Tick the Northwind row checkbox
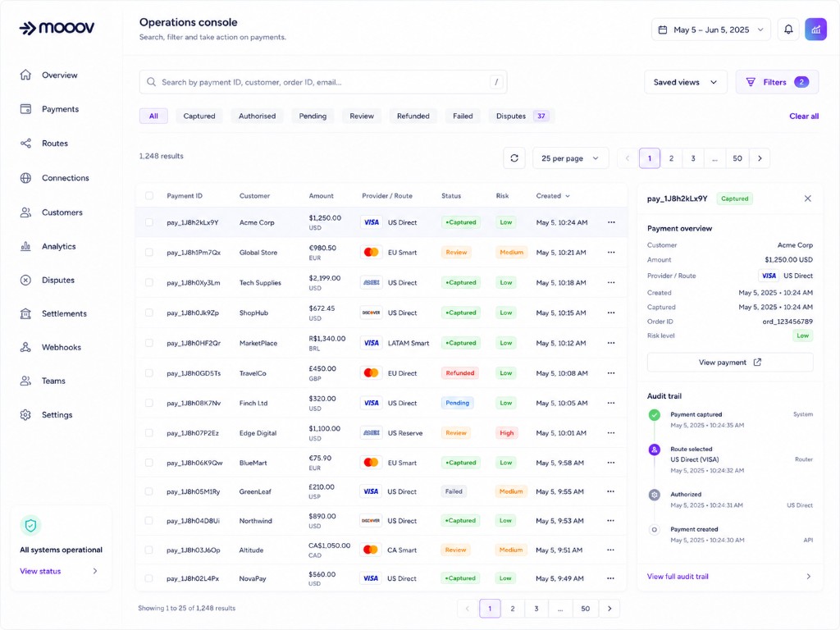 [149, 521]
